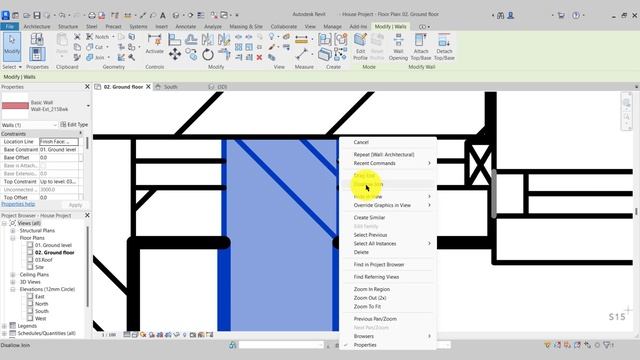Click the Location Line value field

[x=59, y=142]
